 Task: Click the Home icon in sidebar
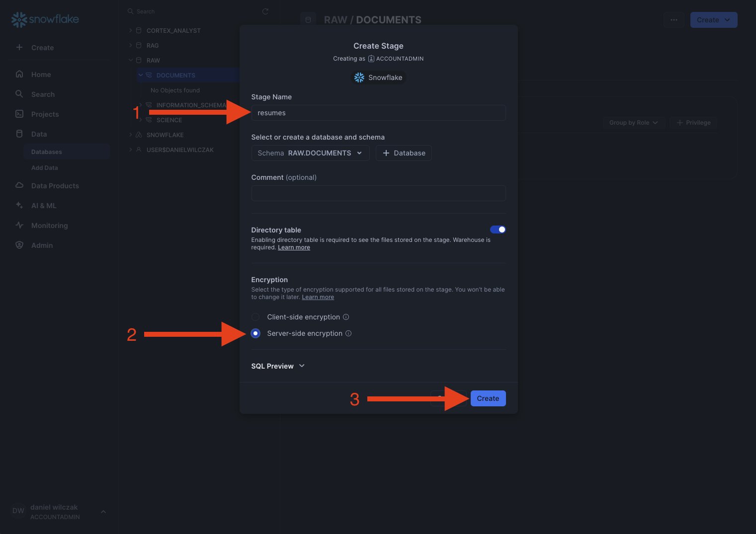19,74
